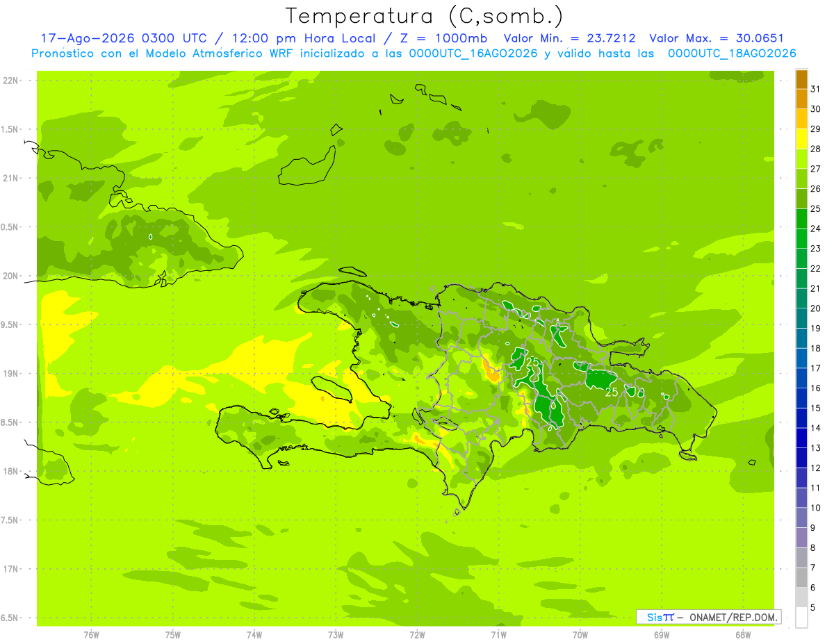Click the '17N' latitude axis label
Screen dimensions: 834x644
click(x=11, y=569)
